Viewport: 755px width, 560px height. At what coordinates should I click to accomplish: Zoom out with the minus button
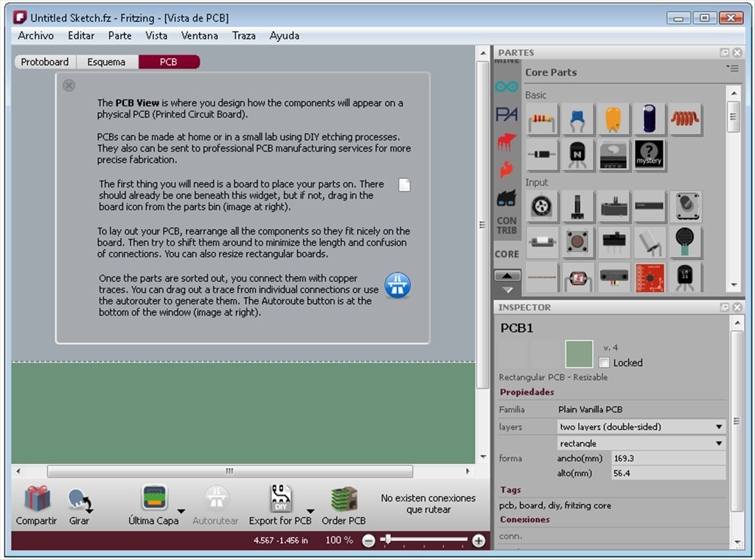point(369,542)
